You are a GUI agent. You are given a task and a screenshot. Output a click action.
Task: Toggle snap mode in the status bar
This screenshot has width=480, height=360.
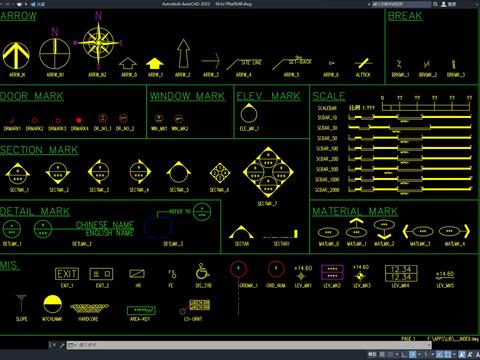coord(390,354)
